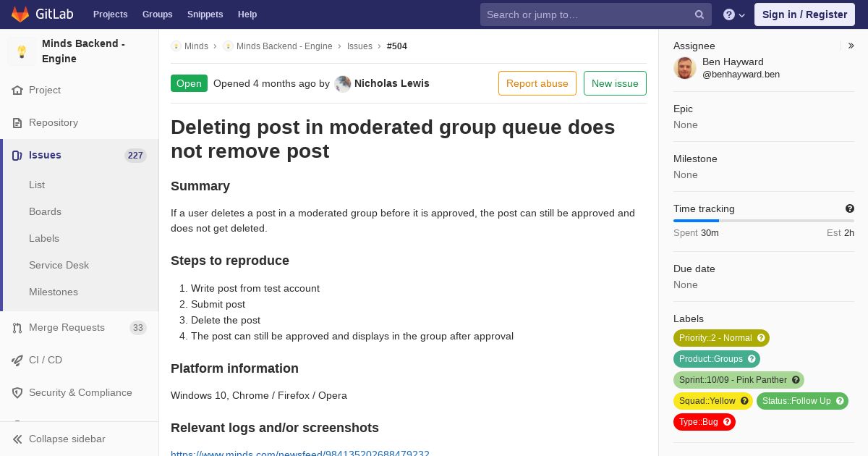
Task: Click help icon on Type::Bug label
Action: click(727, 422)
